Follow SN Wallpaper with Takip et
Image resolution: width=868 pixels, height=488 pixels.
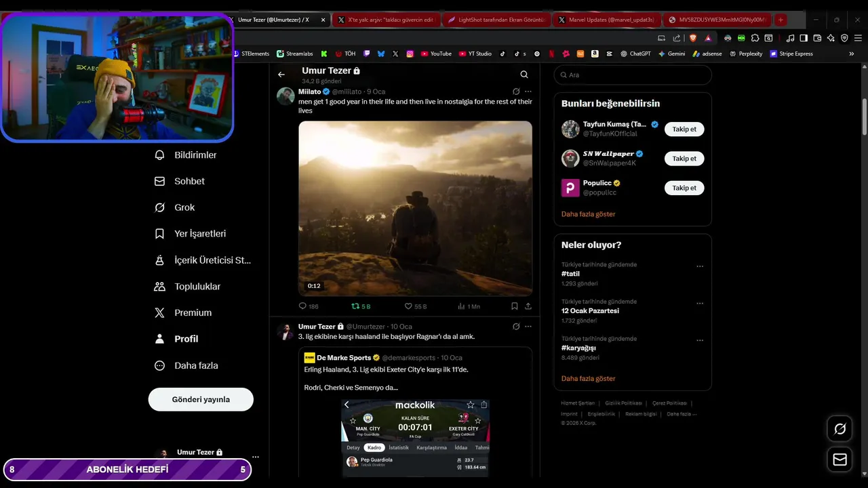684,159
